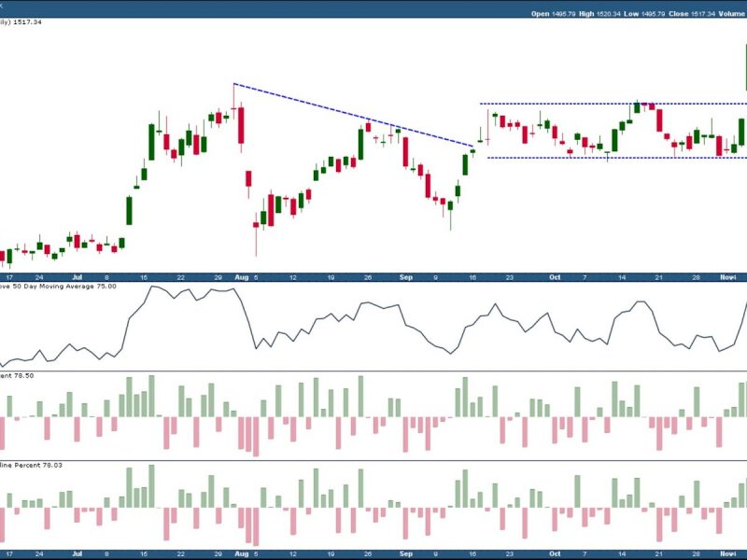Select date '7' on the bottom panel axis
The height and width of the screenshot is (560, 747).
585,553
